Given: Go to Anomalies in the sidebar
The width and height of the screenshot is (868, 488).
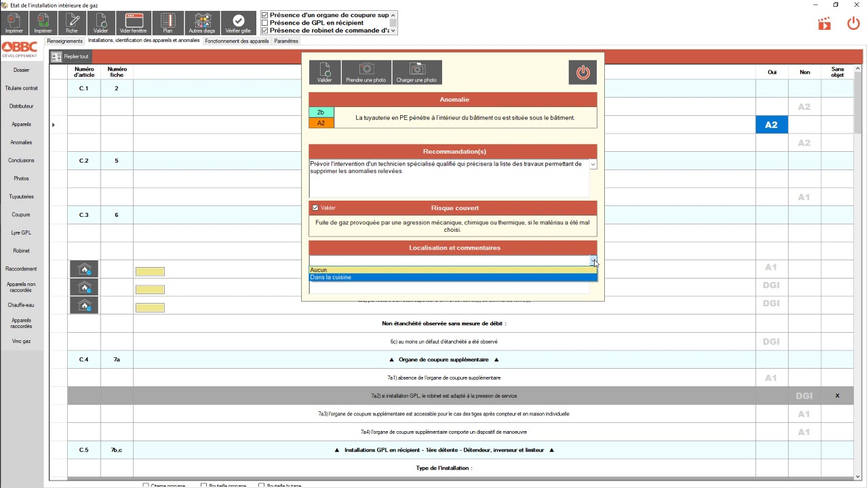Looking at the screenshot, I should point(21,142).
